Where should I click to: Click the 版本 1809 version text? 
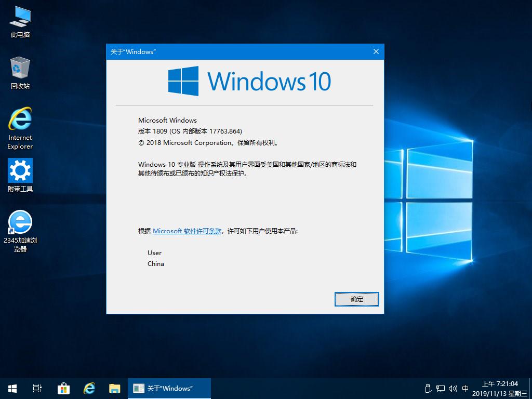click(190, 131)
